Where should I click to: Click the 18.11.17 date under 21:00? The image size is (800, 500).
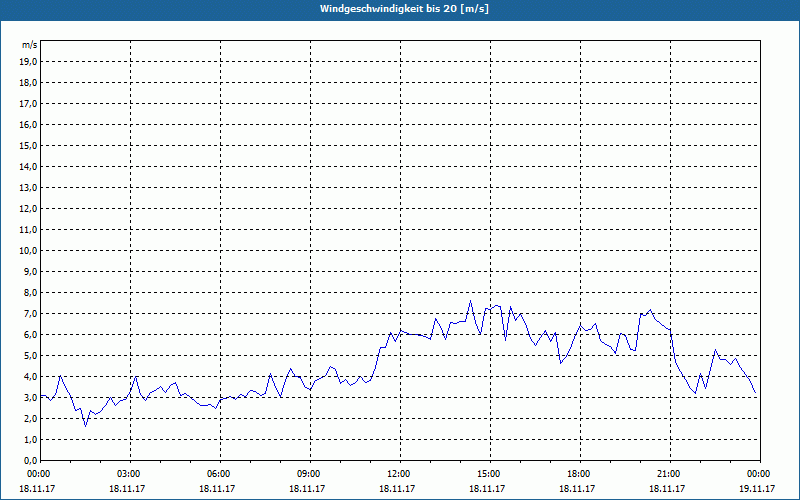click(667, 488)
